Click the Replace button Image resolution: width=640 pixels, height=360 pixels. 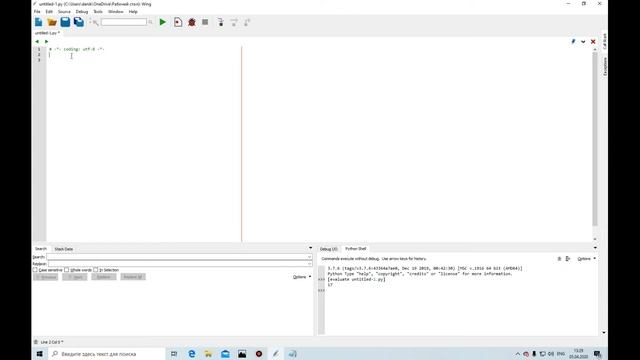[x=104, y=277]
